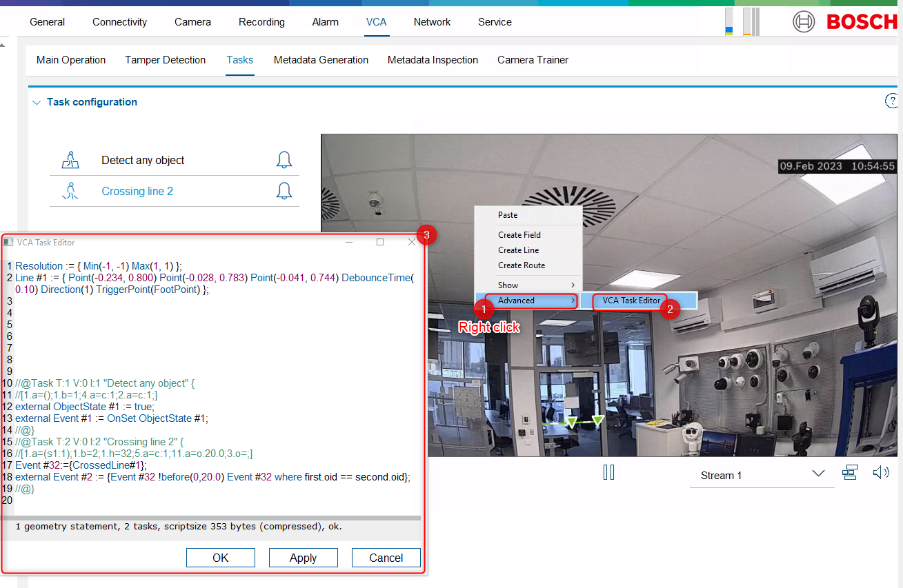This screenshot has height=588, width=903.
Task: Open the Tamper Detection tab
Action: point(165,60)
